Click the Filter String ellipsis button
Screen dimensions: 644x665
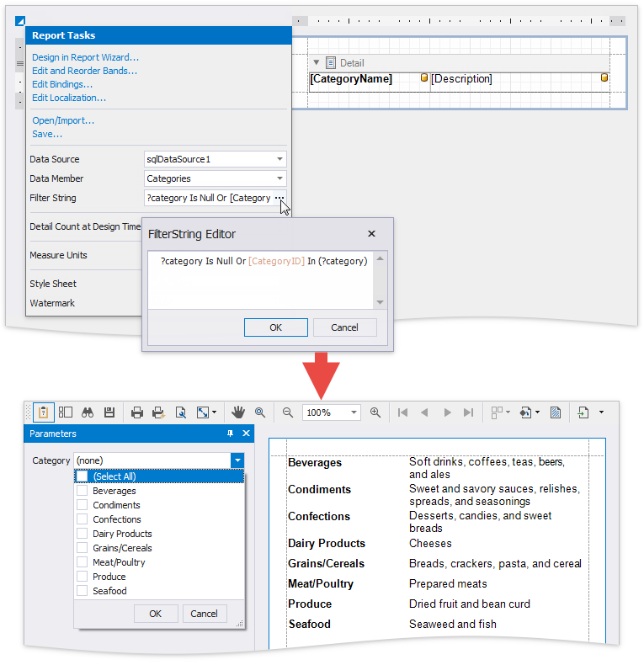(x=279, y=198)
